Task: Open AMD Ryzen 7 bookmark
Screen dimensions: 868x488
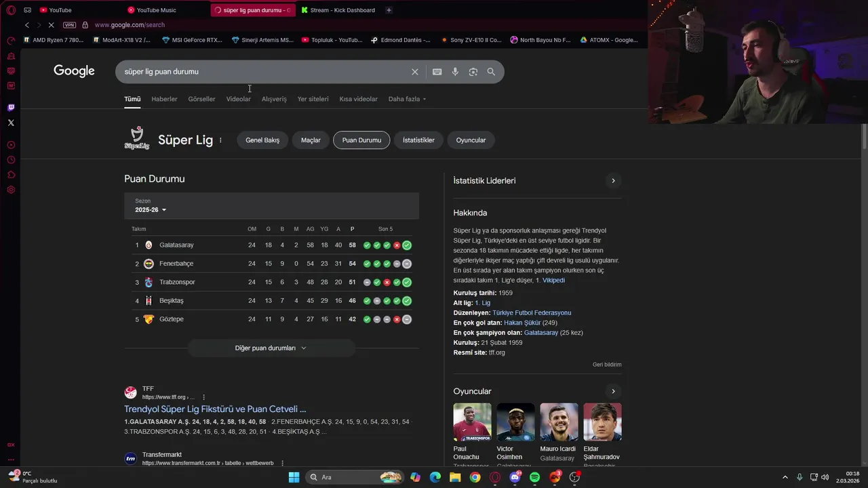Action: click(x=54, y=40)
